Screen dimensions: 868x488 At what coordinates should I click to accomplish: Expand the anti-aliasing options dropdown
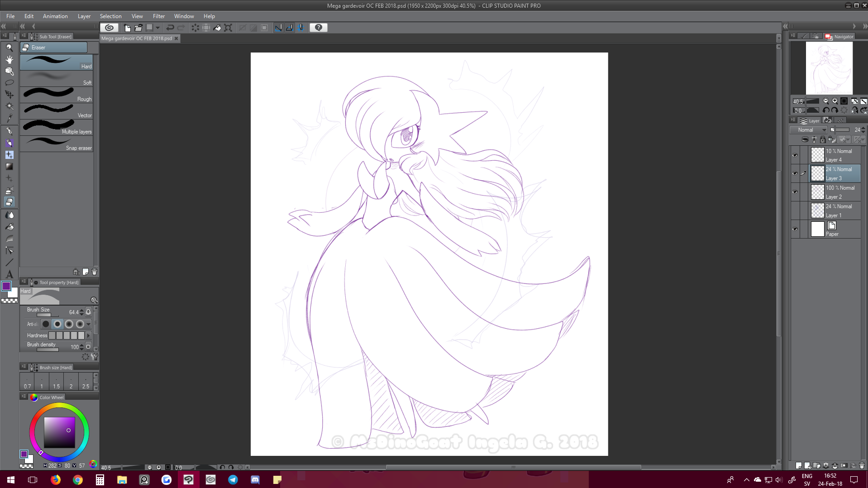(x=88, y=324)
